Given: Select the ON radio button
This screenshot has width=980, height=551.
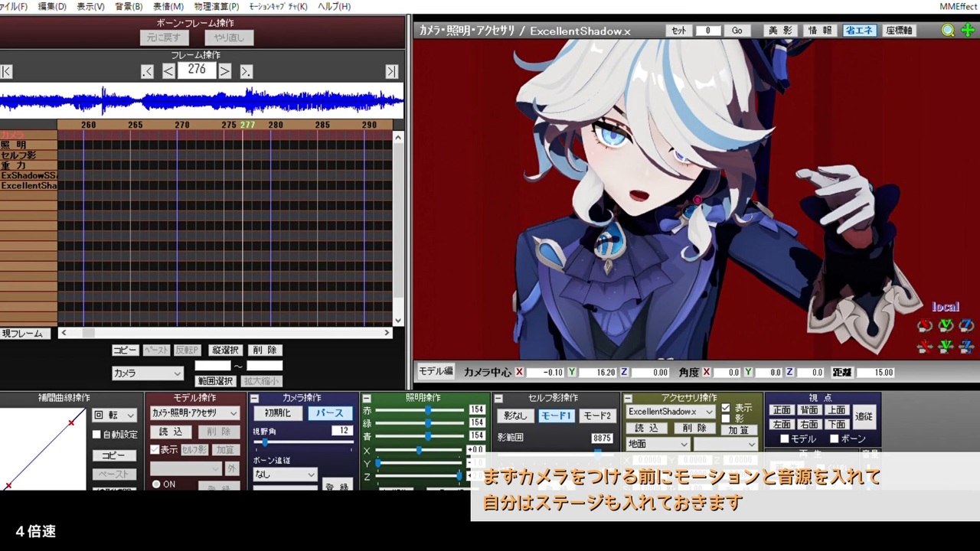Looking at the screenshot, I should pyautogui.click(x=156, y=484).
